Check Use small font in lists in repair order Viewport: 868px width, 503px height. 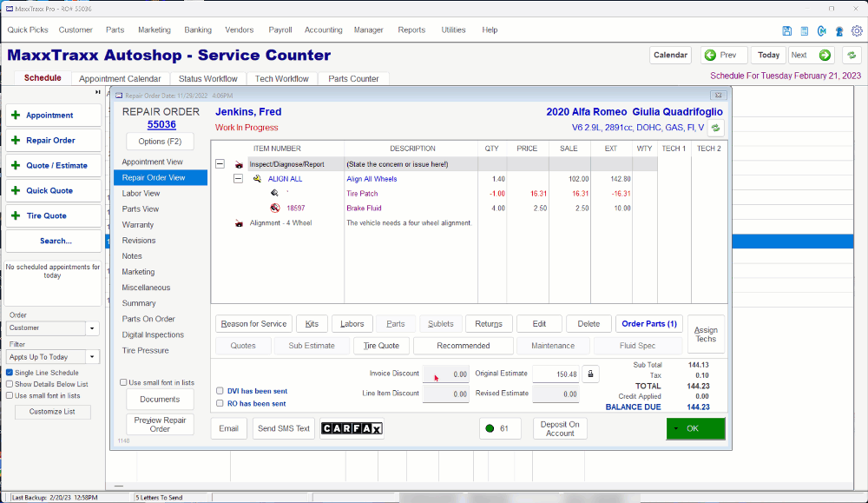click(x=123, y=382)
